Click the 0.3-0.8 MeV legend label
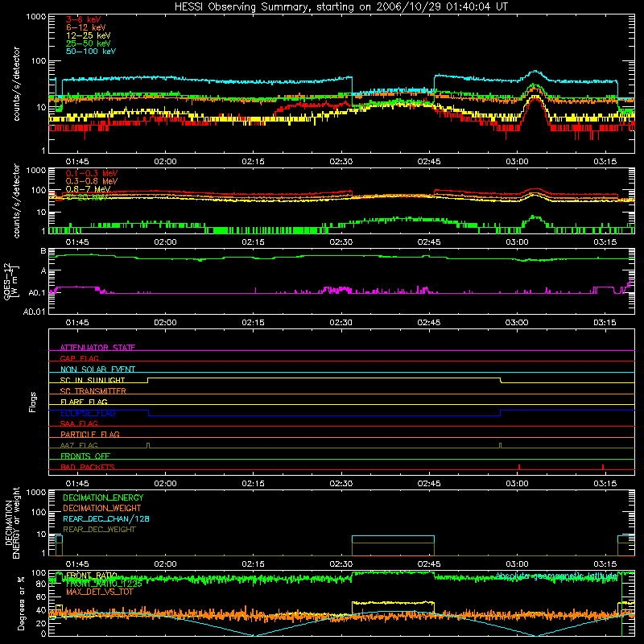 coord(92,181)
